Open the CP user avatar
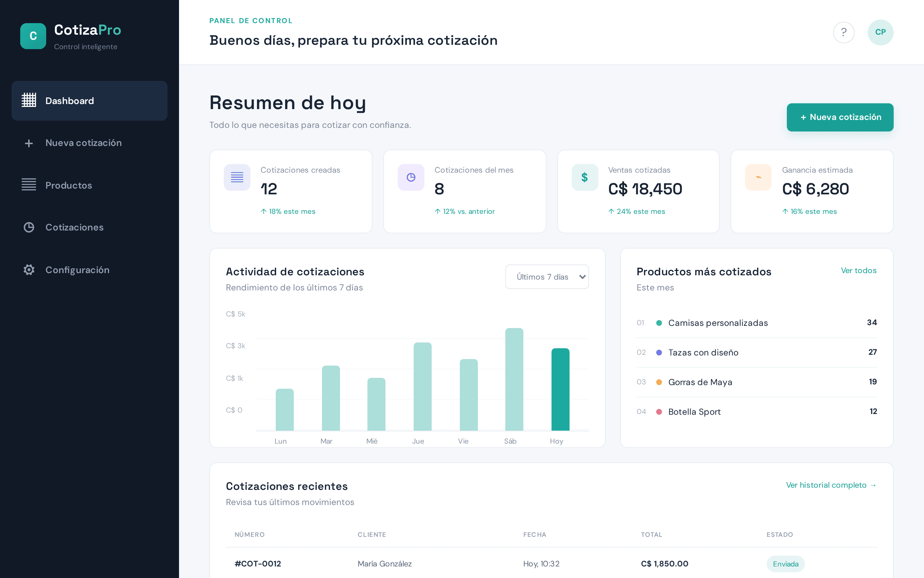The height and width of the screenshot is (578, 924). 880,33
